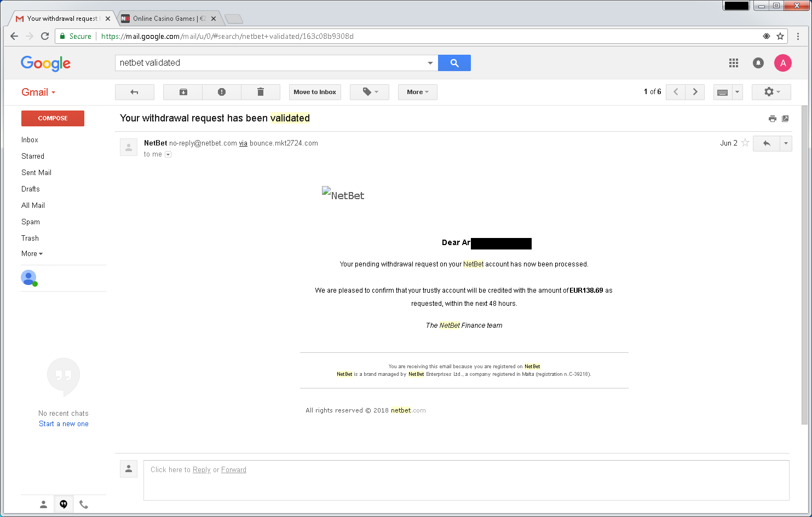812x517 pixels.
Task: Archive this email
Action: point(183,92)
